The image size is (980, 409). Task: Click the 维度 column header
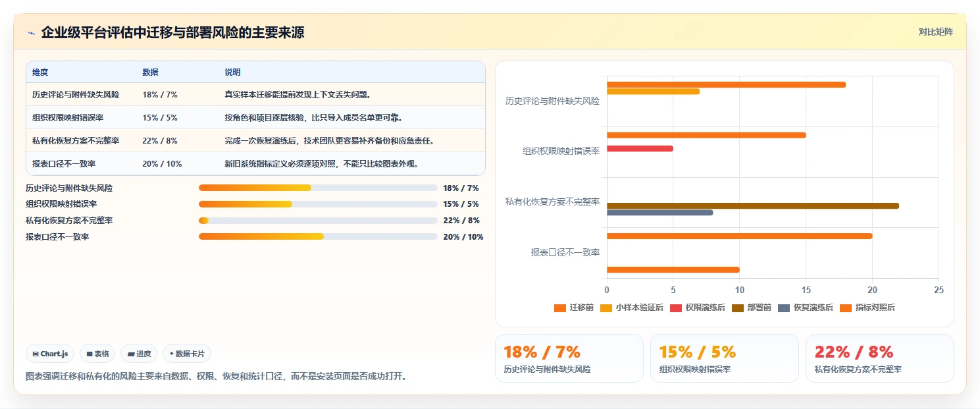(40, 72)
